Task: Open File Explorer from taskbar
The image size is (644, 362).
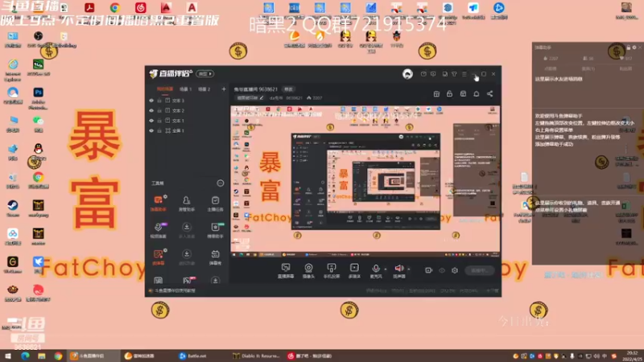Action: click(42, 356)
